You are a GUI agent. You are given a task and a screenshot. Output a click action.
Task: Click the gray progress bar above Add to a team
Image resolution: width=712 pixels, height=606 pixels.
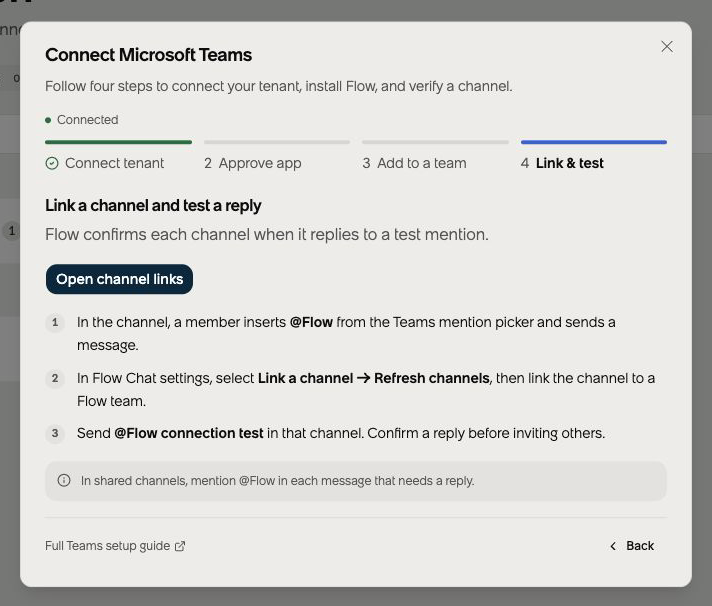point(435,142)
